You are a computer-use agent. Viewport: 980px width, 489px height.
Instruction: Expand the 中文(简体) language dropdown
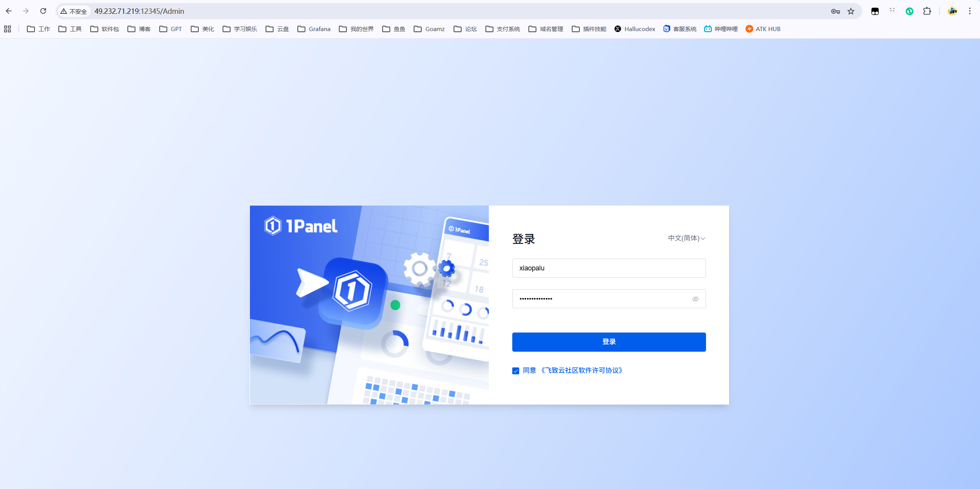point(686,238)
